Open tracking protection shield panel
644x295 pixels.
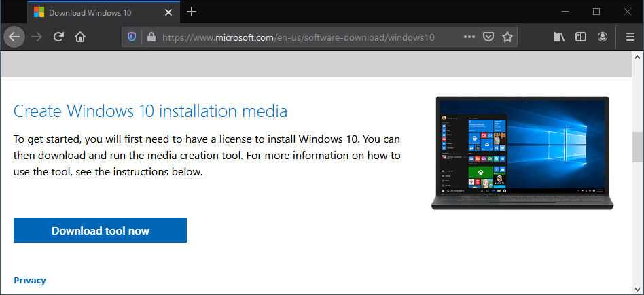click(131, 37)
